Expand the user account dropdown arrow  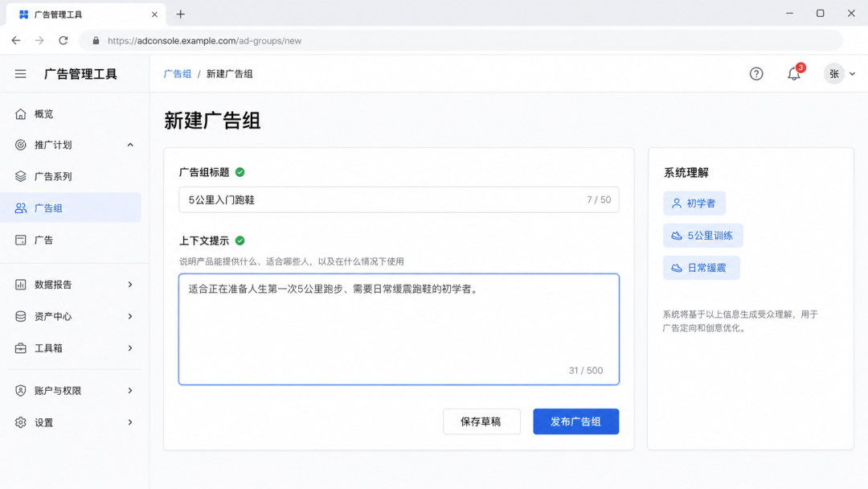[x=853, y=74]
